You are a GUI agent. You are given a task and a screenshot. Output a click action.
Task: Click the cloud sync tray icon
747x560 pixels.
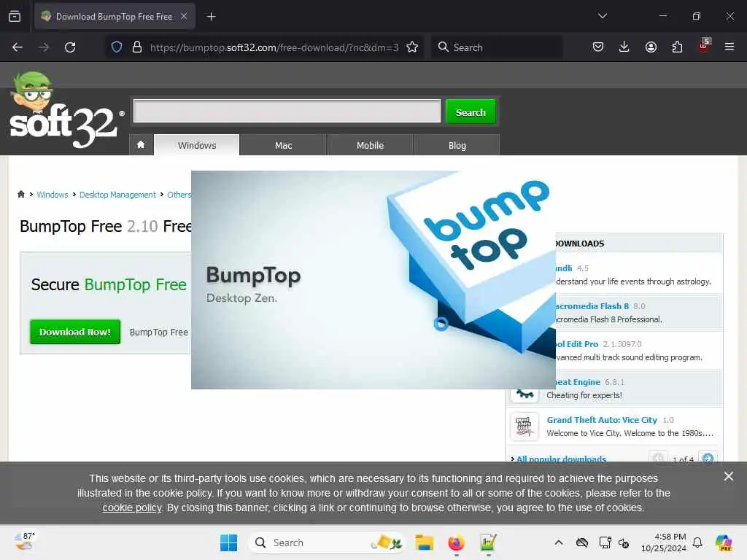pos(582,542)
